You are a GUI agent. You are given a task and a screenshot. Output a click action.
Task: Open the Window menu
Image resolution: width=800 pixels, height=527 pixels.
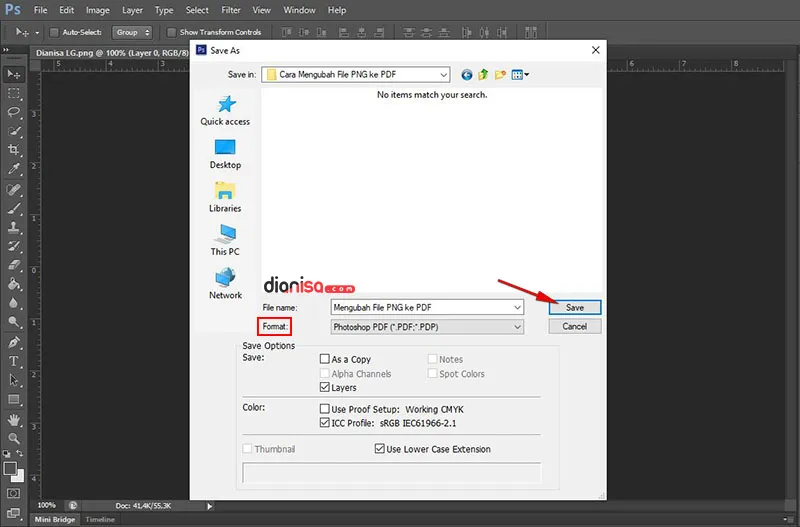(299, 10)
